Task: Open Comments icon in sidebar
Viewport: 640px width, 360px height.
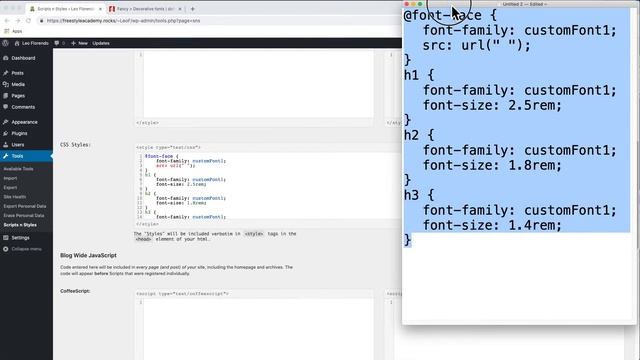Action: click(6, 107)
